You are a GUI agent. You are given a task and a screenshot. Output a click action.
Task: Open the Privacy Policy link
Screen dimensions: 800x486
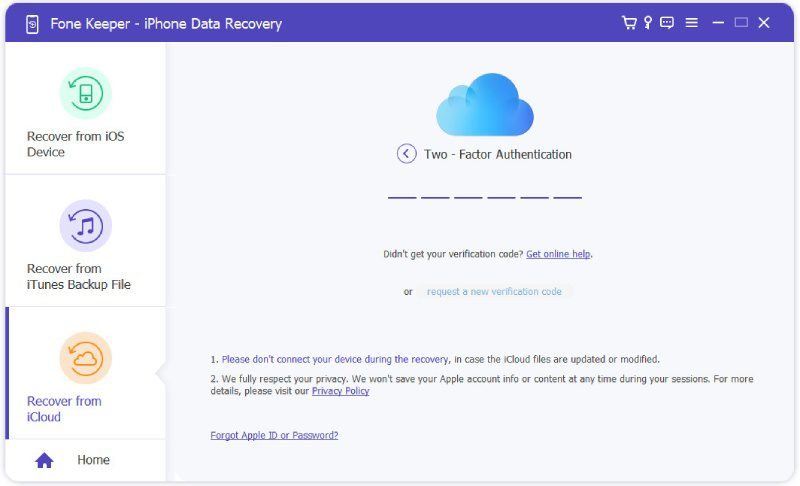tap(340, 391)
